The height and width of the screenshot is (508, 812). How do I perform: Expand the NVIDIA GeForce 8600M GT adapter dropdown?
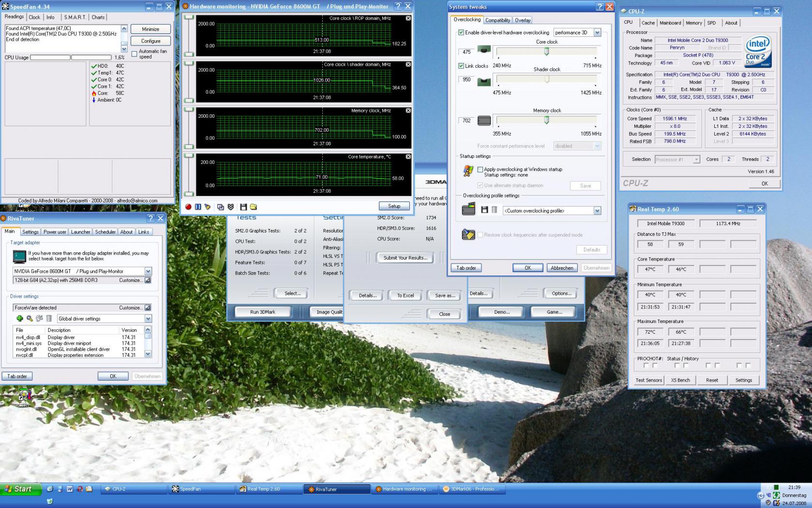click(148, 271)
